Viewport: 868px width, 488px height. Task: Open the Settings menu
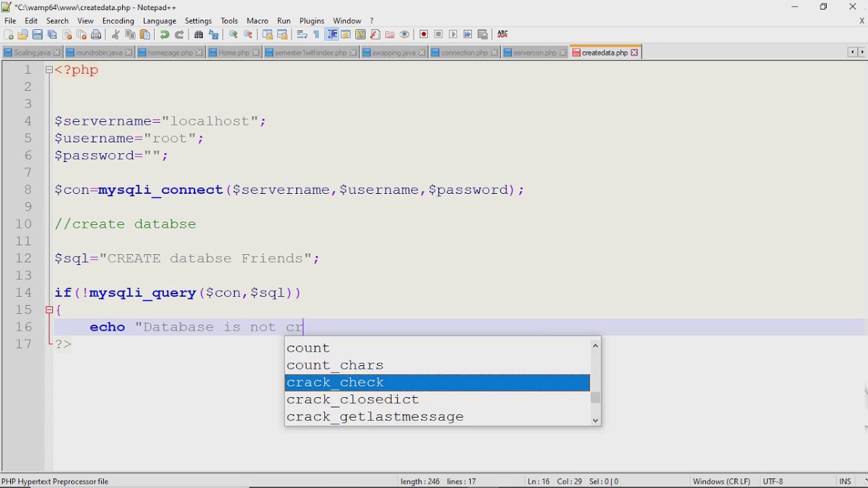198,21
